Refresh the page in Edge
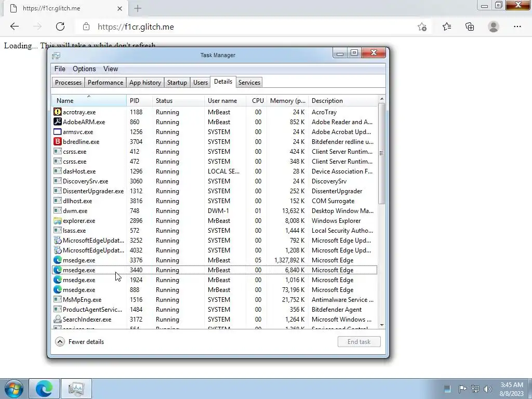 pos(60,26)
